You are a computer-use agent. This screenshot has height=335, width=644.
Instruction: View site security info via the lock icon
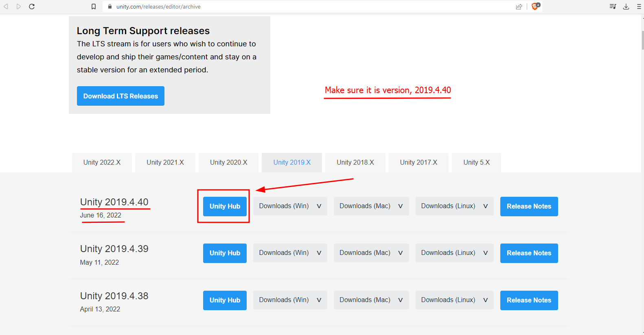click(x=110, y=7)
